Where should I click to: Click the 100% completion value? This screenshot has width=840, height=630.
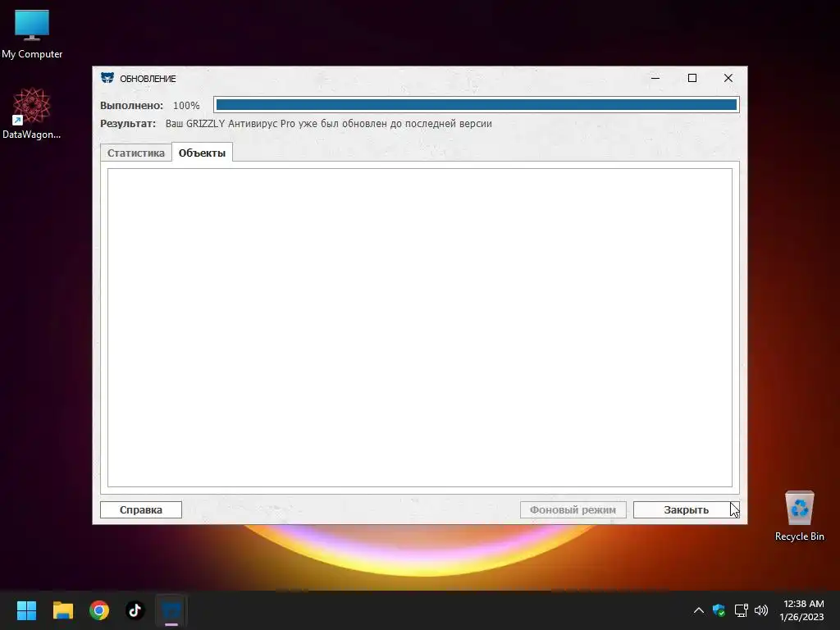point(186,106)
